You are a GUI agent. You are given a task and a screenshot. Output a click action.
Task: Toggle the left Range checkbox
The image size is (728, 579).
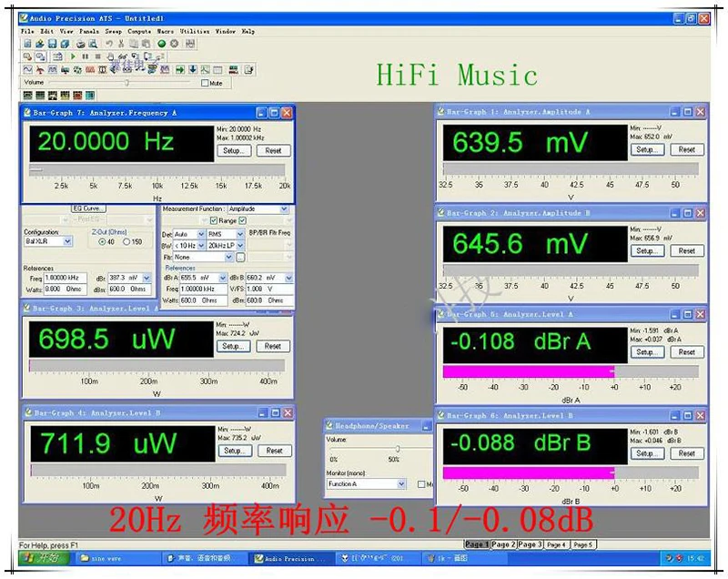pos(214,220)
